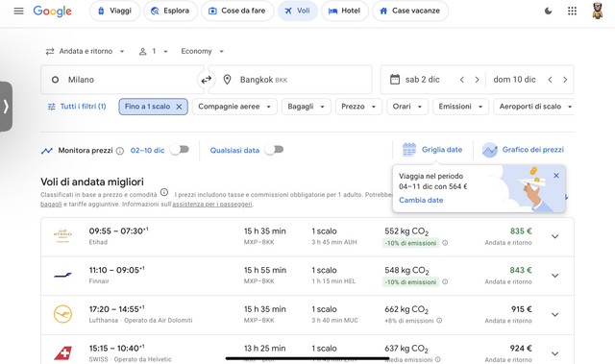Open the Grafico dei prezzi view
The width and height of the screenshot is (615, 364).
coord(523,150)
